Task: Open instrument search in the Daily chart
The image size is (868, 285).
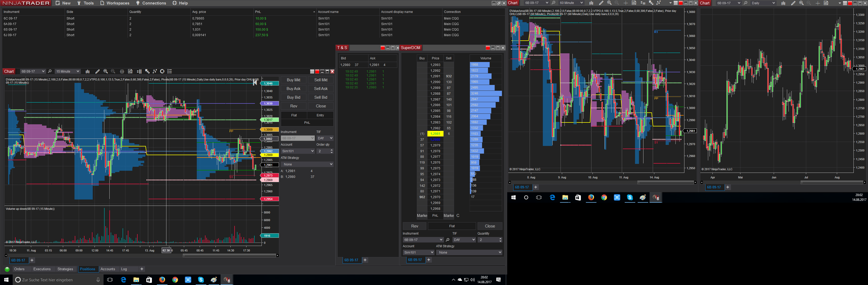Action: (745, 3)
